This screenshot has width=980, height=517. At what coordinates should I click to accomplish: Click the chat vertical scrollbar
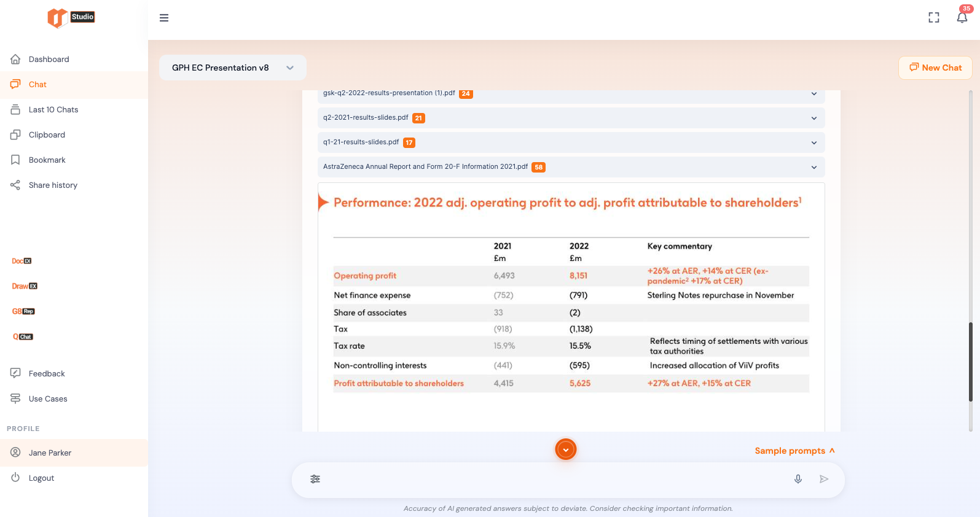click(x=971, y=362)
